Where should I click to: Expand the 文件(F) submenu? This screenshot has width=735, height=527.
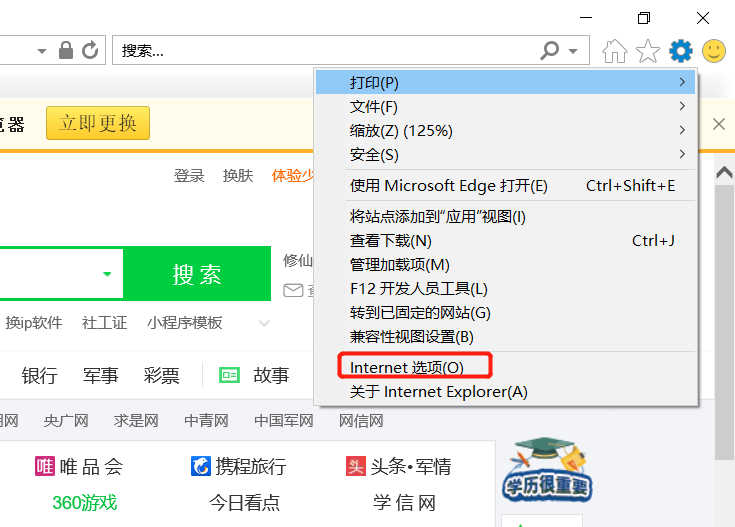point(506,106)
